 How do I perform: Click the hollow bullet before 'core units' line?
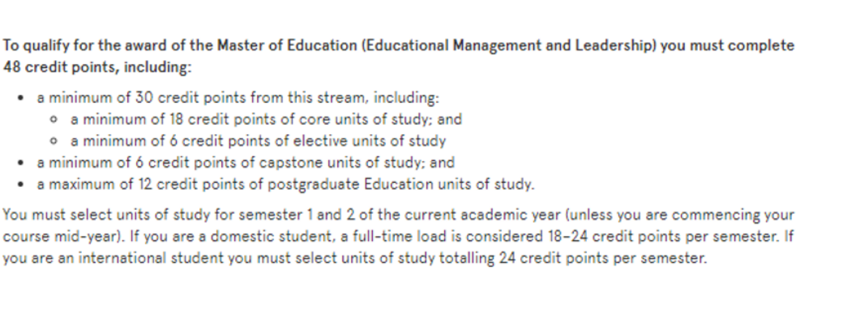pyautogui.click(x=55, y=120)
